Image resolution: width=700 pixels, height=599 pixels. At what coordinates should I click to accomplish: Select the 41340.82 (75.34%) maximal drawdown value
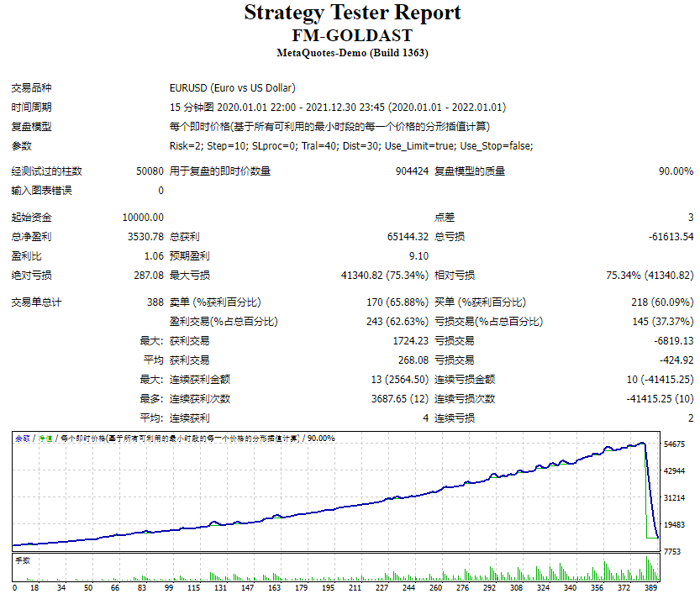pos(385,276)
